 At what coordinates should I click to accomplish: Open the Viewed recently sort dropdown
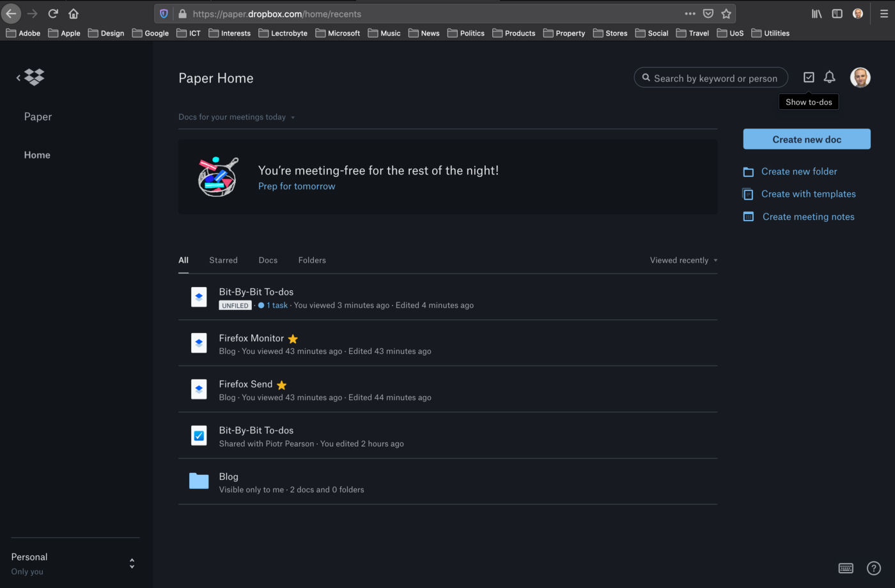point(683,260)
